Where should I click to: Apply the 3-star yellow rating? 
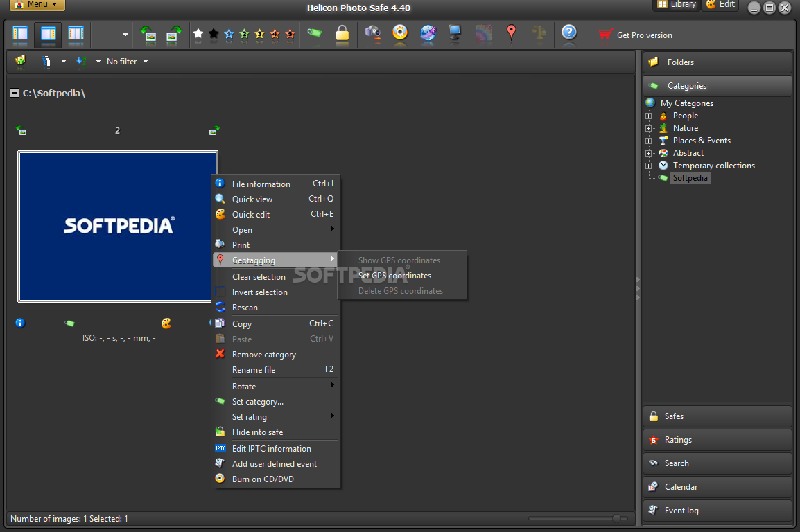pos(259,34)
